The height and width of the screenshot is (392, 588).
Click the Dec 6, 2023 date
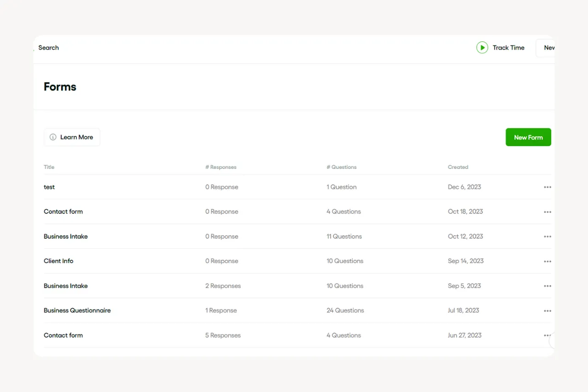464,187
